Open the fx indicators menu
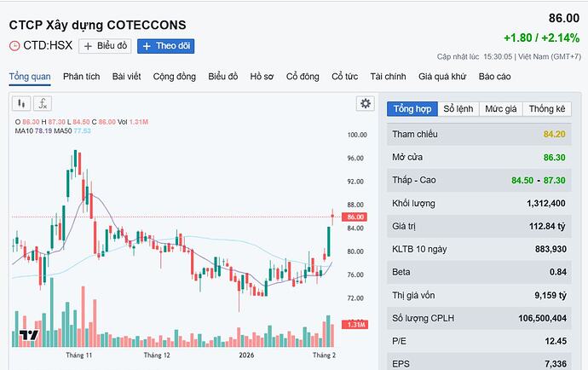Screen dimensions: 588x370 [x=42, y=103]
